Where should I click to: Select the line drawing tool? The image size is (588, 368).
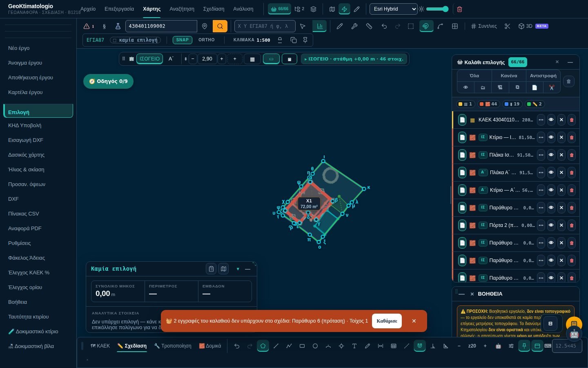pos(276,346)
